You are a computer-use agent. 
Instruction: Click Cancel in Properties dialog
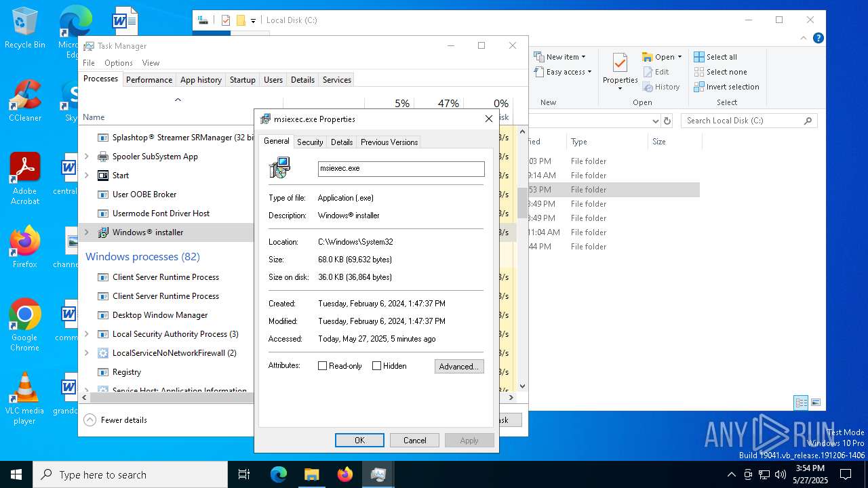414,440
